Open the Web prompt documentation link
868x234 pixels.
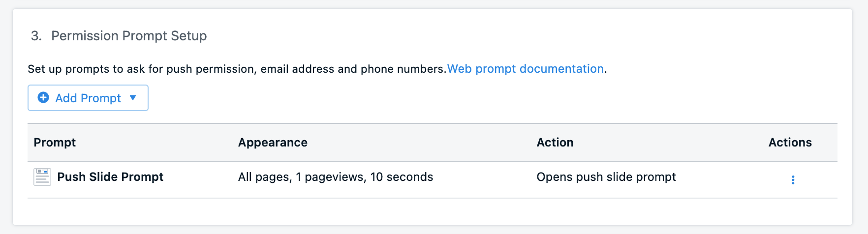525,69
